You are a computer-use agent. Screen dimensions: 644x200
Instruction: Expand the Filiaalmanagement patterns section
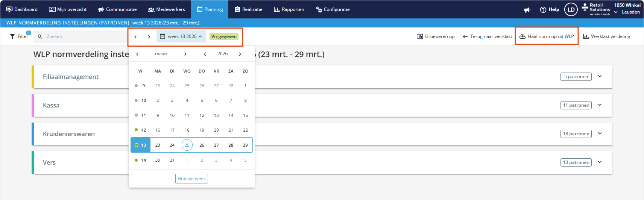point(600,76)
